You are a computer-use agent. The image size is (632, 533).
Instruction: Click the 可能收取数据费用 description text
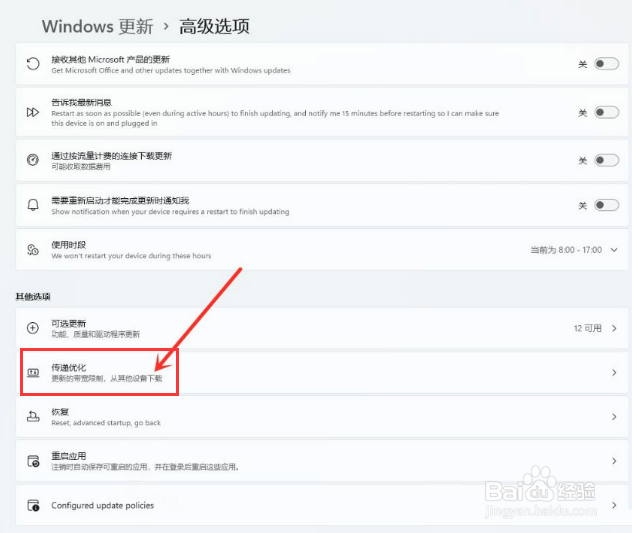click(81, 167)
